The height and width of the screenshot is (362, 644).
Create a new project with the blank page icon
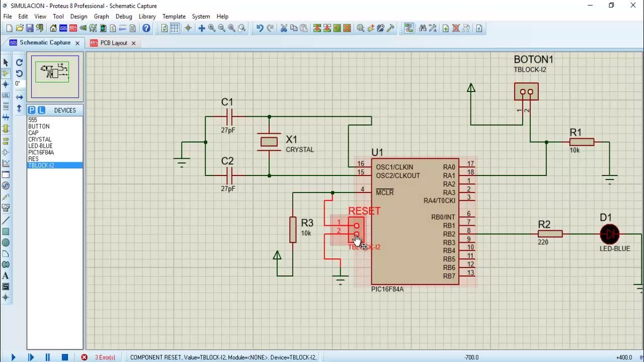click(9, 28)
